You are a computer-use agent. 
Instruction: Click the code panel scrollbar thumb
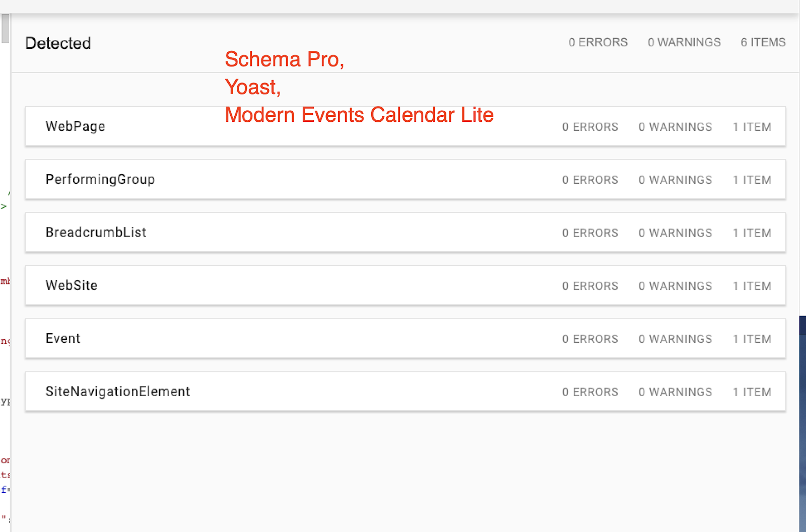(5, 28)
